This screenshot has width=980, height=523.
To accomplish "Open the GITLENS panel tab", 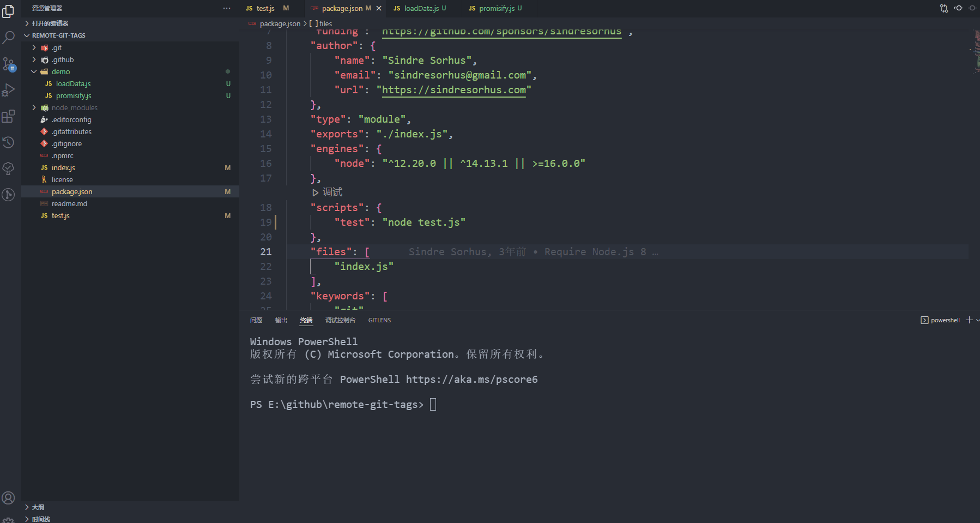I will [379, 320].
